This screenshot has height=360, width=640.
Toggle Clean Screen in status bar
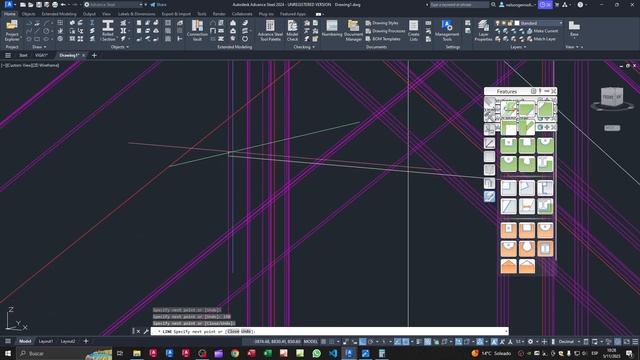[x=627, y=341]
